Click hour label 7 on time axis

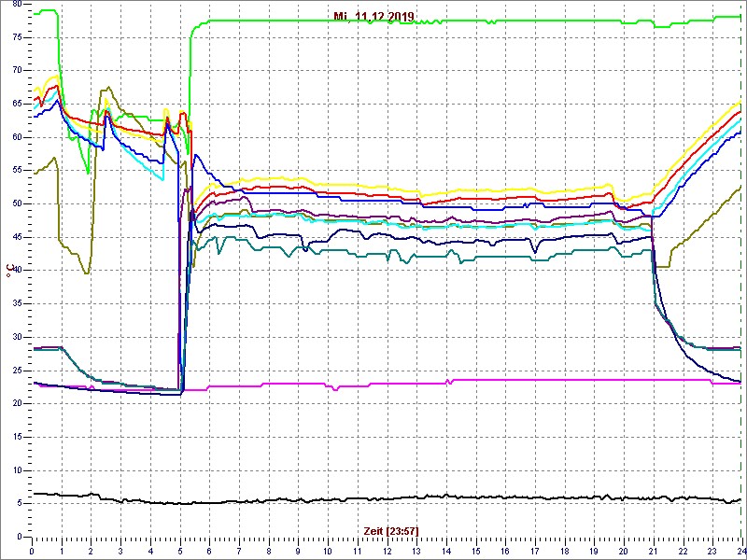(x=239, y=550)
